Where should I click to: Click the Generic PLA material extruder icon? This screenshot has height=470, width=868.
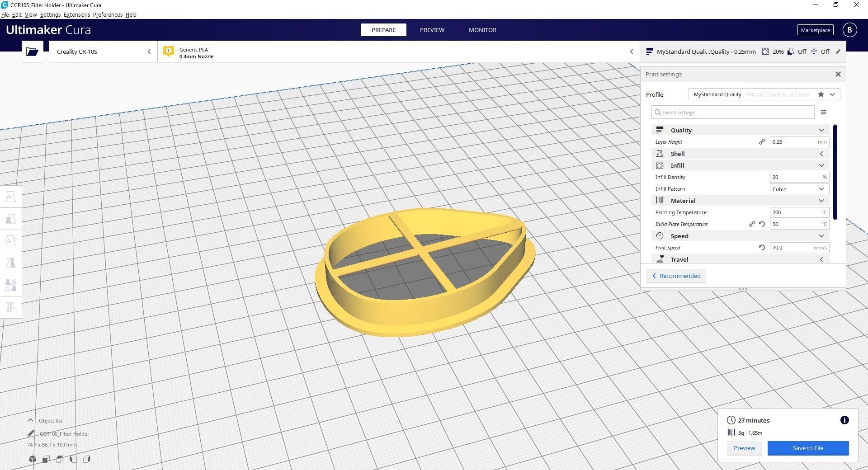[169, 51]
